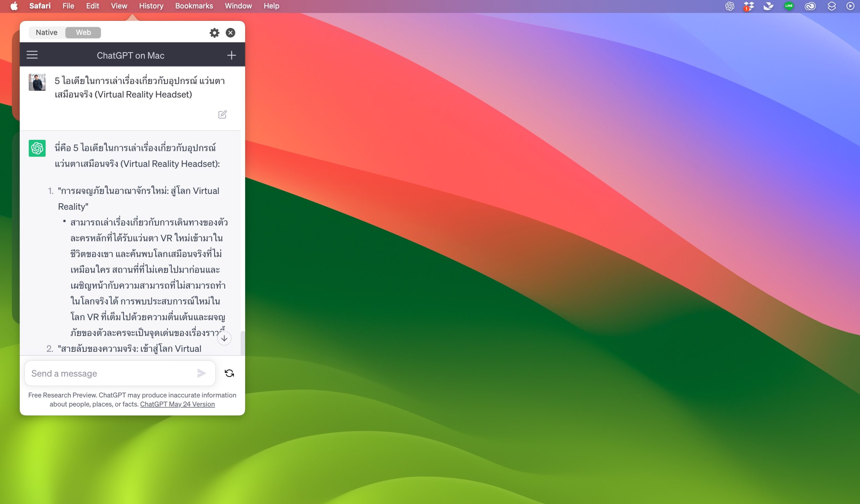Switch to Native mode
This screenshot has height=504, width=860.
(47, 32)
